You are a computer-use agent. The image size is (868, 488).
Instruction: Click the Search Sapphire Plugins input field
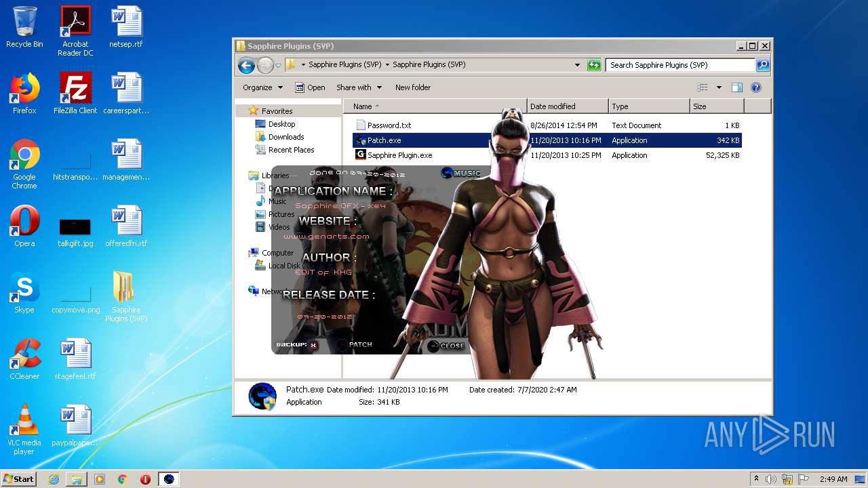click(679, 65)
